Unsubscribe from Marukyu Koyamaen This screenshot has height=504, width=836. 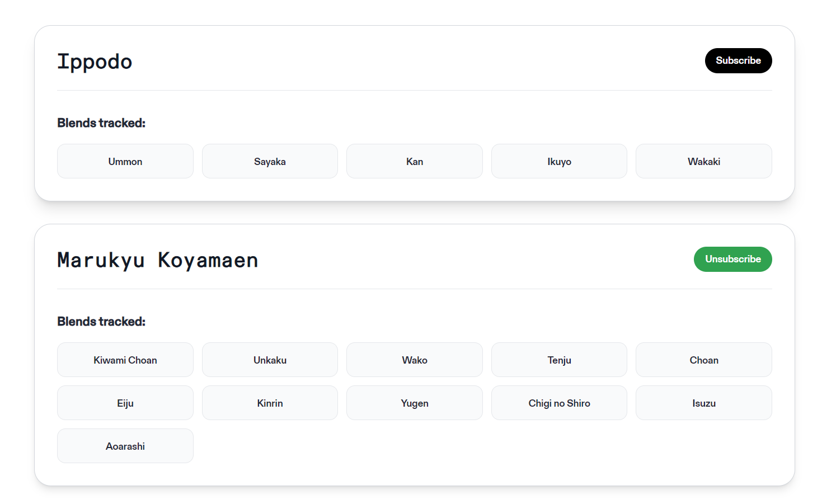732,259
